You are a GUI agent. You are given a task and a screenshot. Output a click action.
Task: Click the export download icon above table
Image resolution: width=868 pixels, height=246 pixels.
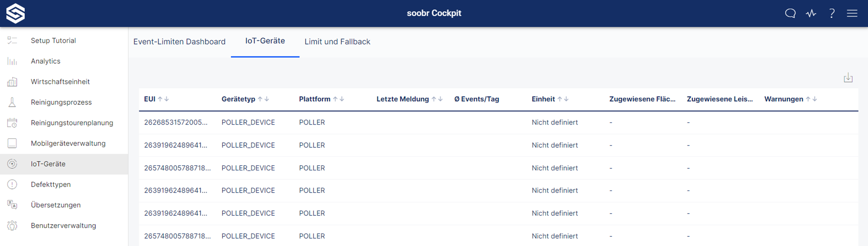point(848,78)
